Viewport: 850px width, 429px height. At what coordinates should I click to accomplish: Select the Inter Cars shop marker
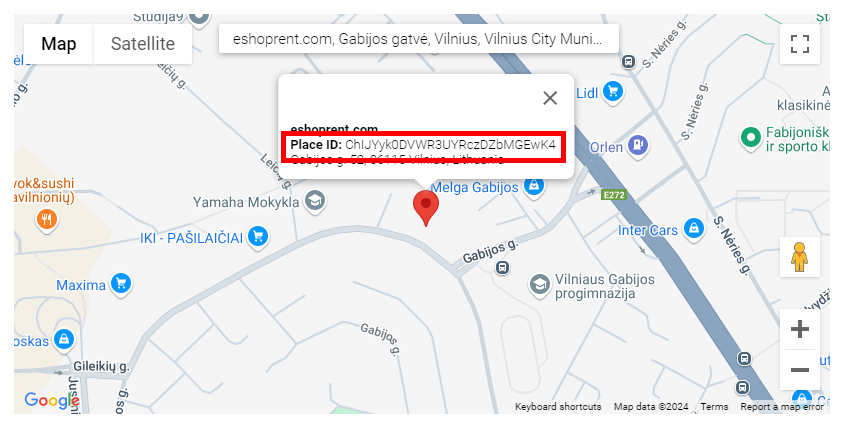(693, 228)
